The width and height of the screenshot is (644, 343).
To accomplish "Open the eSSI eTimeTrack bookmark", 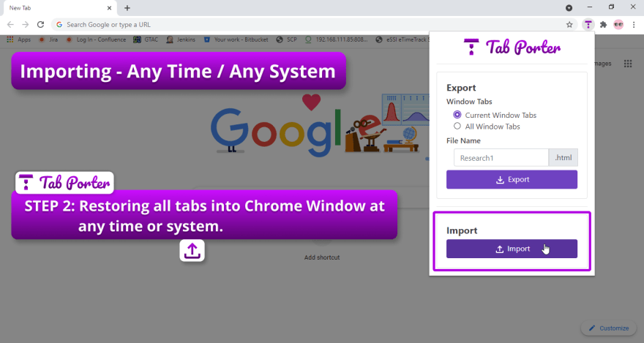I will (402, 39).
